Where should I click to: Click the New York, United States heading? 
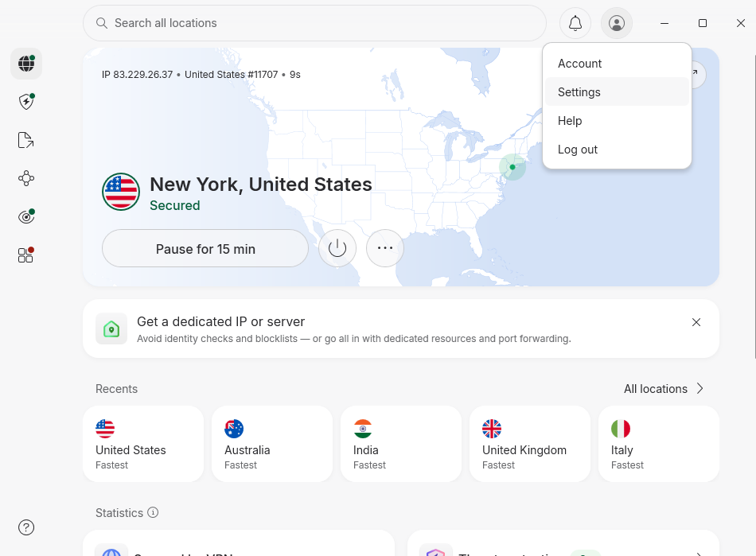coord(261,185)
